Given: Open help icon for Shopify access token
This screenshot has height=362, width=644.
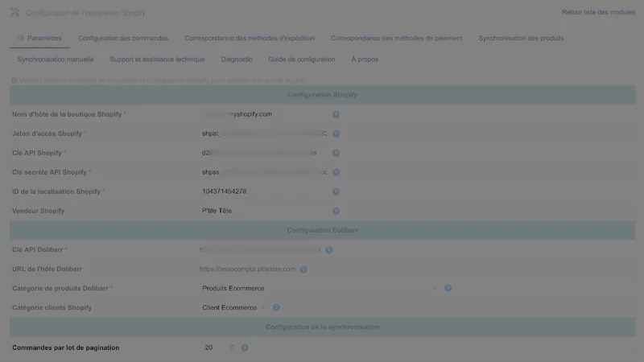Looking at the screenshot, I should [336, 134].
